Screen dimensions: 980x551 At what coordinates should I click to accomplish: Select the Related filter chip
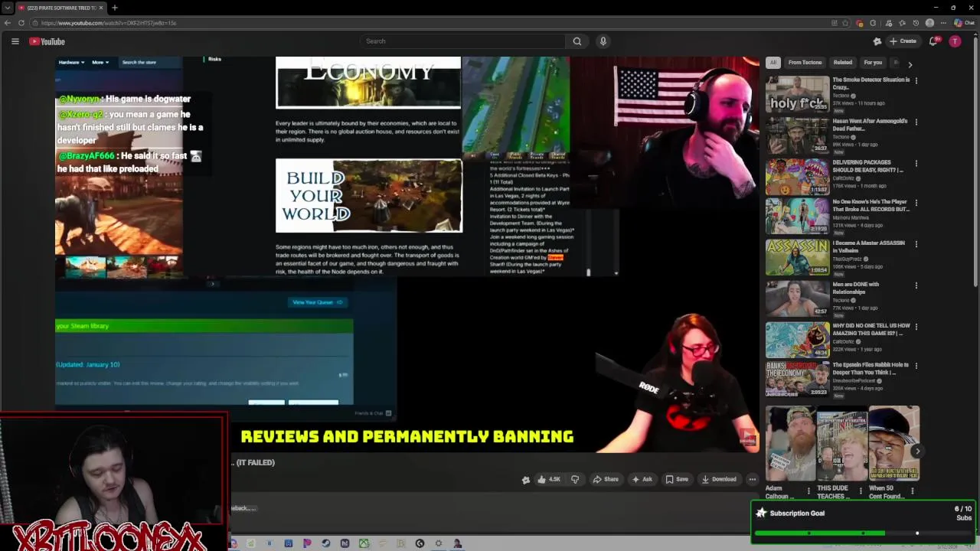pos(843,63)
